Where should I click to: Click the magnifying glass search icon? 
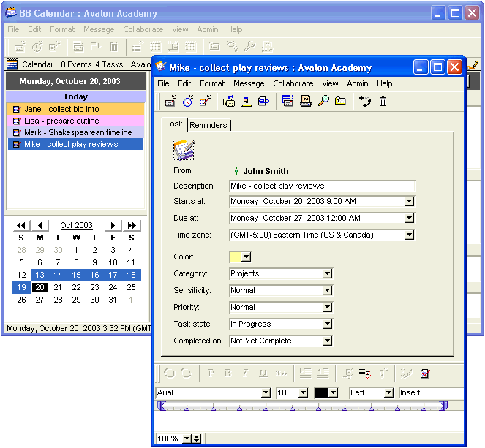point(323,102)
